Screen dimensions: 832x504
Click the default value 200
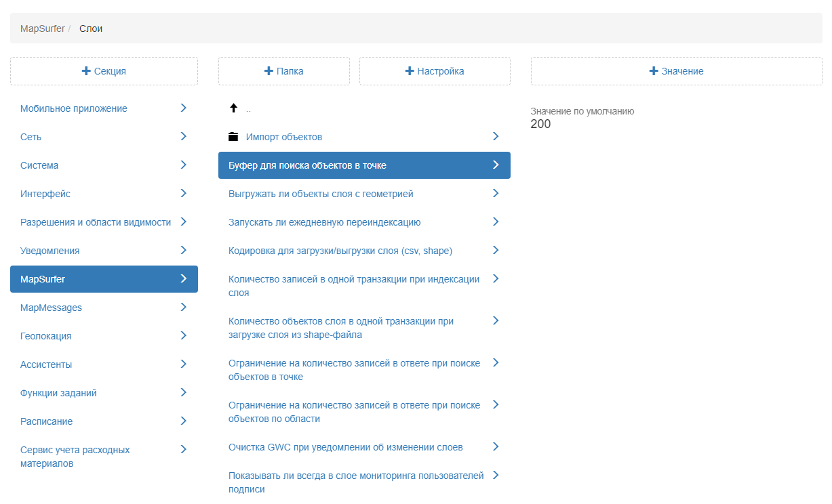540,124
